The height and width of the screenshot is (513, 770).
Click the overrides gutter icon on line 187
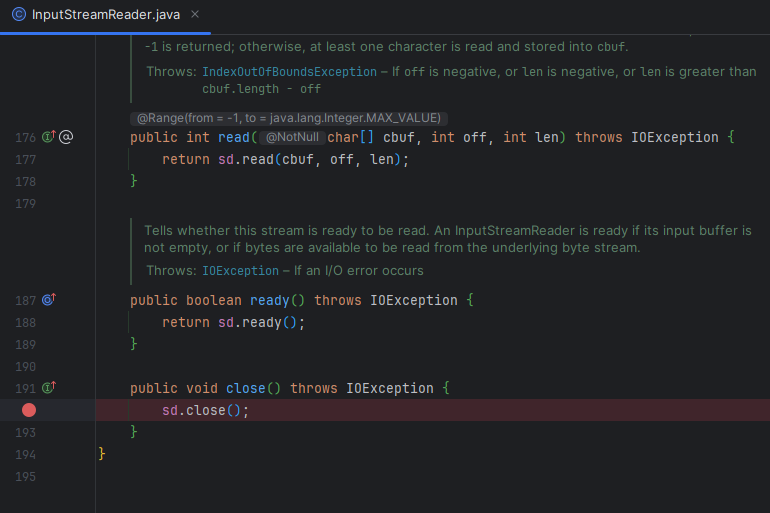pos(48,300)
